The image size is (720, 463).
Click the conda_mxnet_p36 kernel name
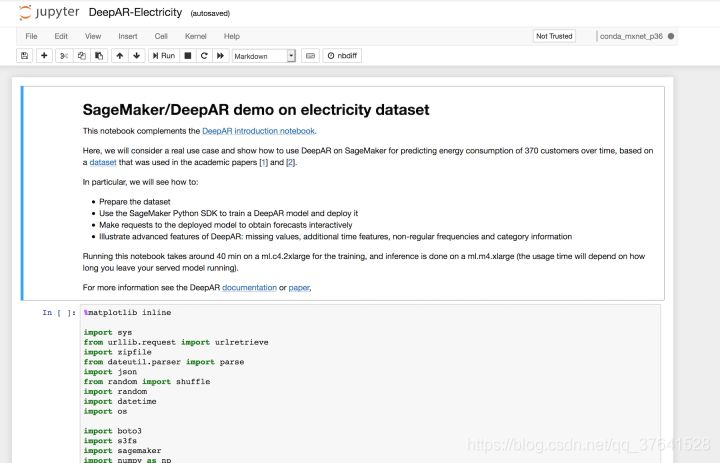(x=631, y=36)
